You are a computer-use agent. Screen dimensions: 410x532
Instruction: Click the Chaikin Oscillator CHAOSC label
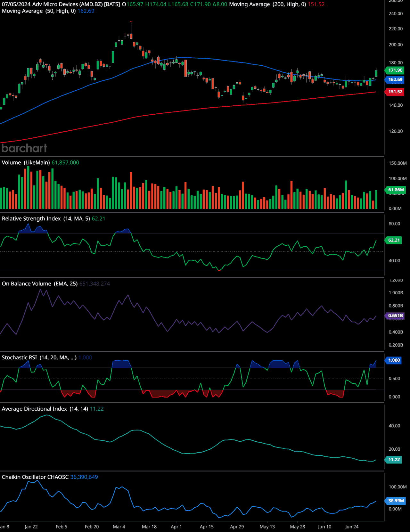pos(35,477)
